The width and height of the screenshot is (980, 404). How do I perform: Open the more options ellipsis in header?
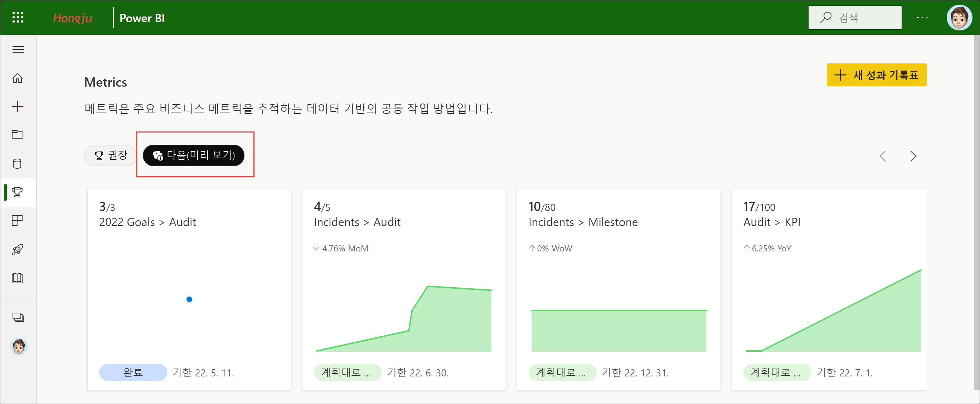pos(922,18)
